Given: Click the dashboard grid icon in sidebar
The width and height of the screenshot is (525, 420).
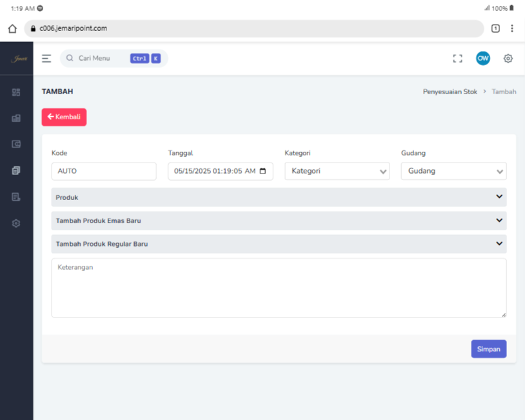Looking at the screenshot, I should pos(16,92).
